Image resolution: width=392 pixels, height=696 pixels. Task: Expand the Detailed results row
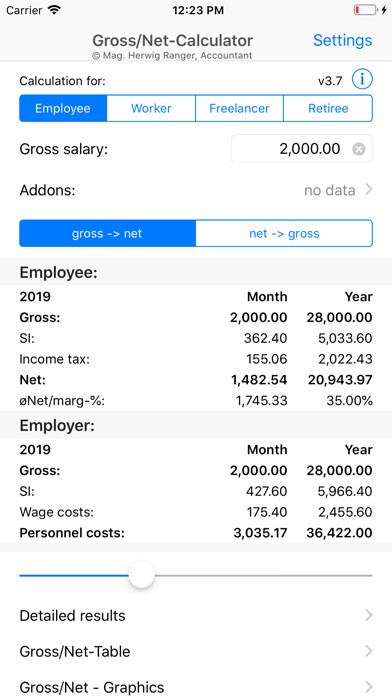[196, 616]
